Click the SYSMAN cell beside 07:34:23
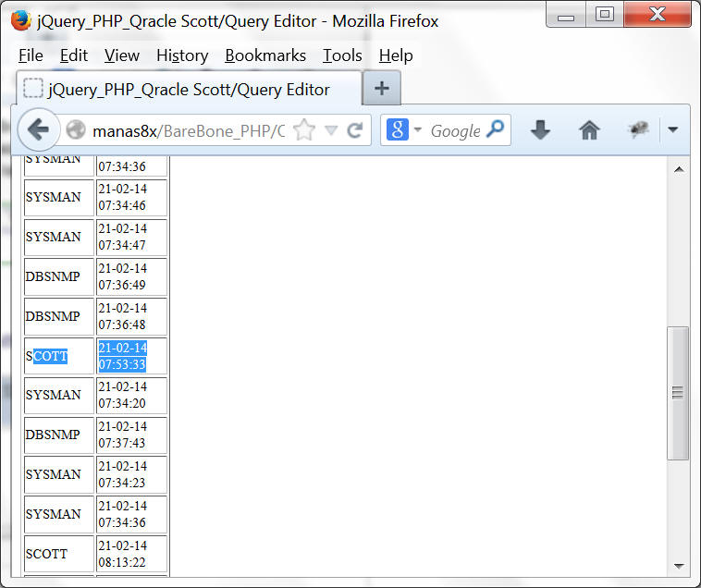 click(59, 474)
